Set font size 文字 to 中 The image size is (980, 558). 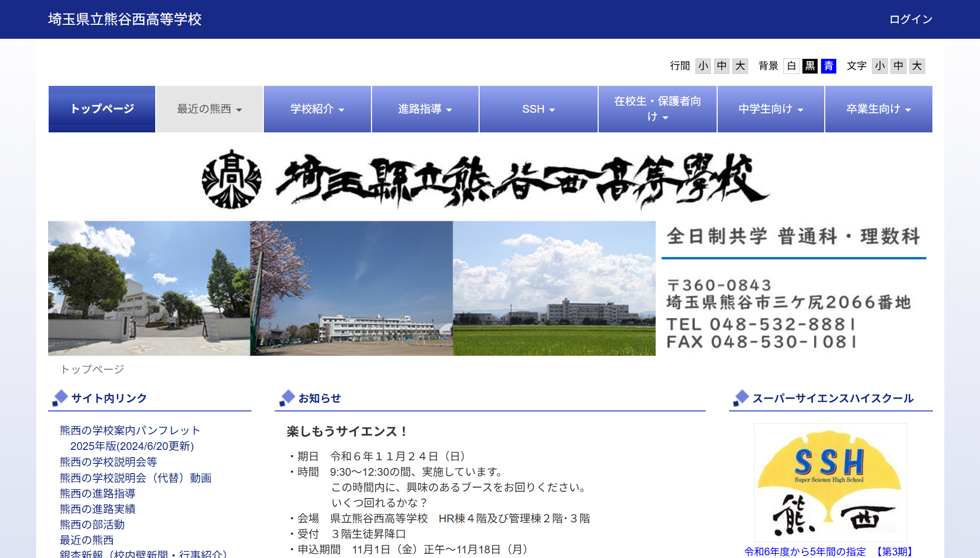click(898, 66)
